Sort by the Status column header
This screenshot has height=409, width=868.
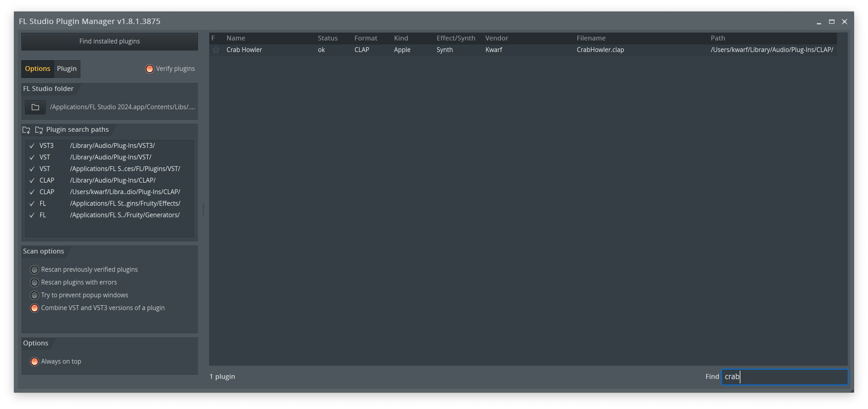coord(327,38)
